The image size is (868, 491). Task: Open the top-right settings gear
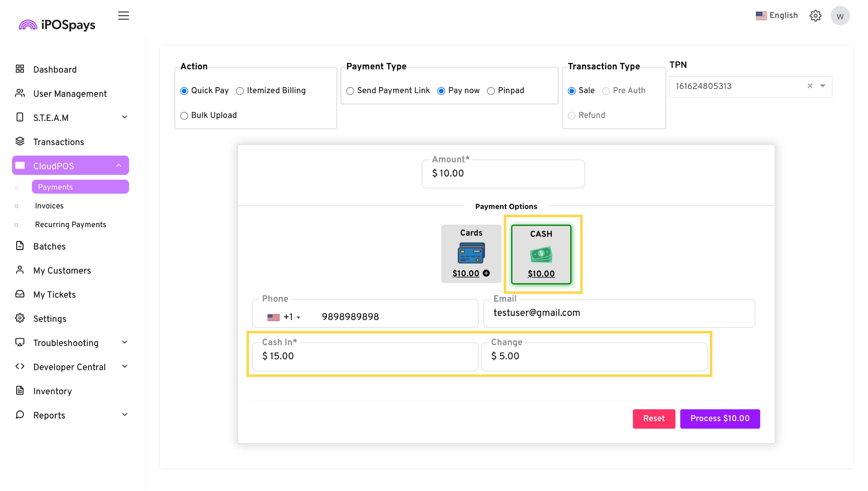(x=815, y=16)
